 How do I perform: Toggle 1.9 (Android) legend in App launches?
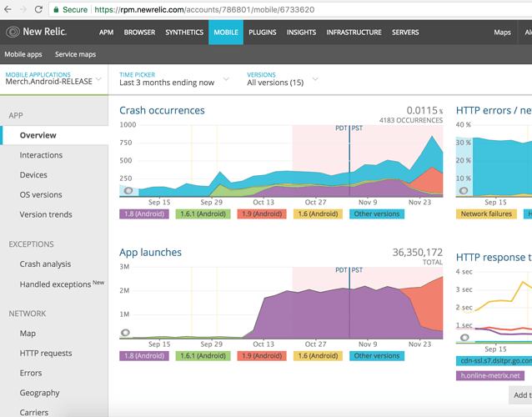pyautogui.click(x=262, y=356)
